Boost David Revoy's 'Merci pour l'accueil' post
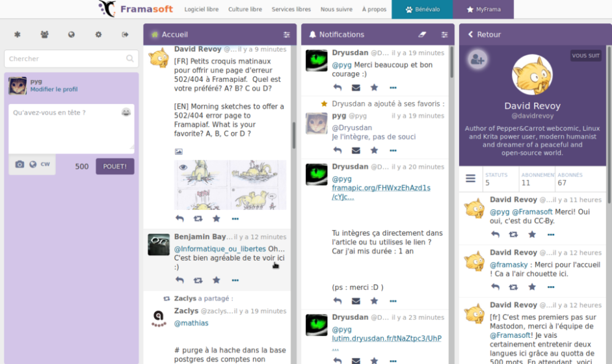 pos(513,287)
